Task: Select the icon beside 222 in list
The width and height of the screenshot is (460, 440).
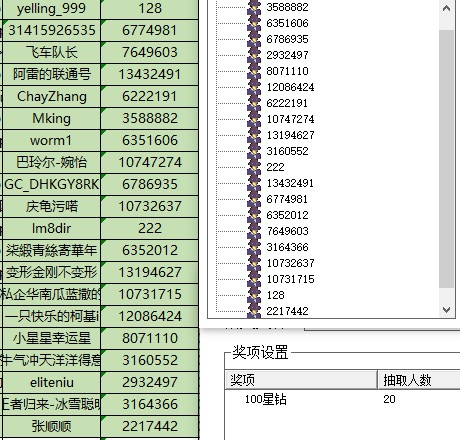Action: tap(254, 167)
